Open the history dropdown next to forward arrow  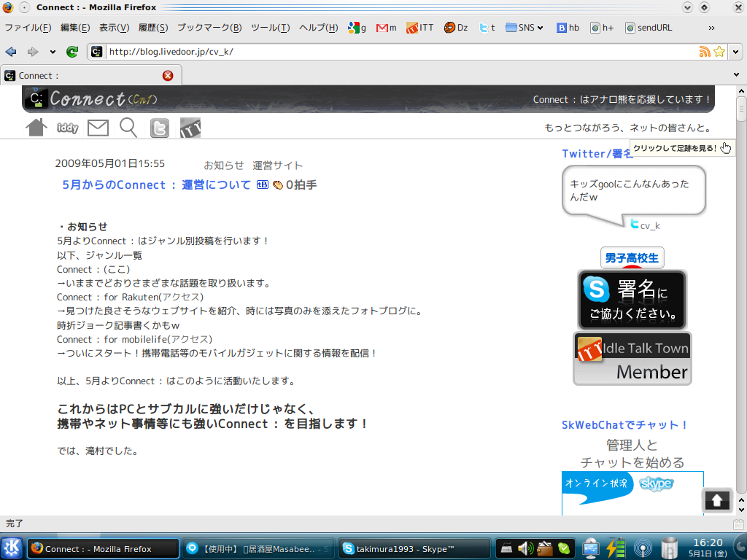click(x=53, y=52)
